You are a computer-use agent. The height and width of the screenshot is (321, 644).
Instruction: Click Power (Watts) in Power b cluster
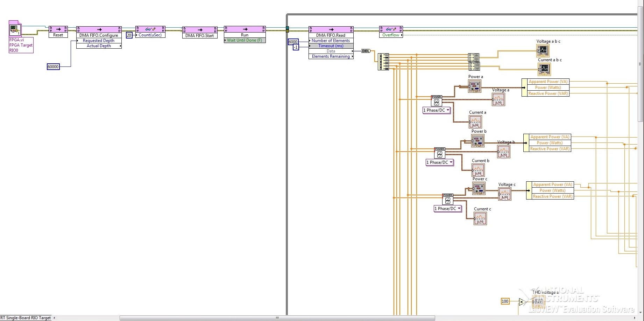pyautogui.click(x=550, y=143)
